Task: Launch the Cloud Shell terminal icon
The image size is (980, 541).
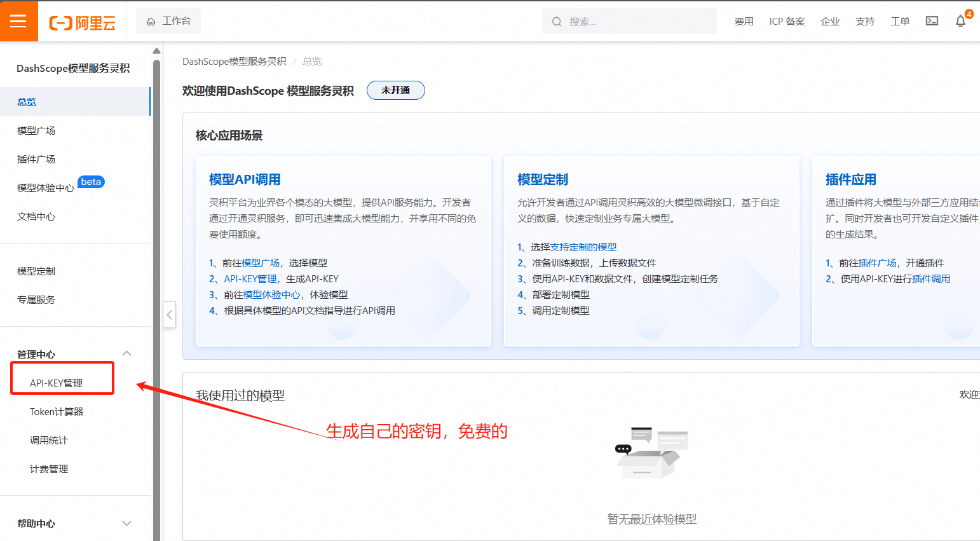Action: [x=932, y=21]
